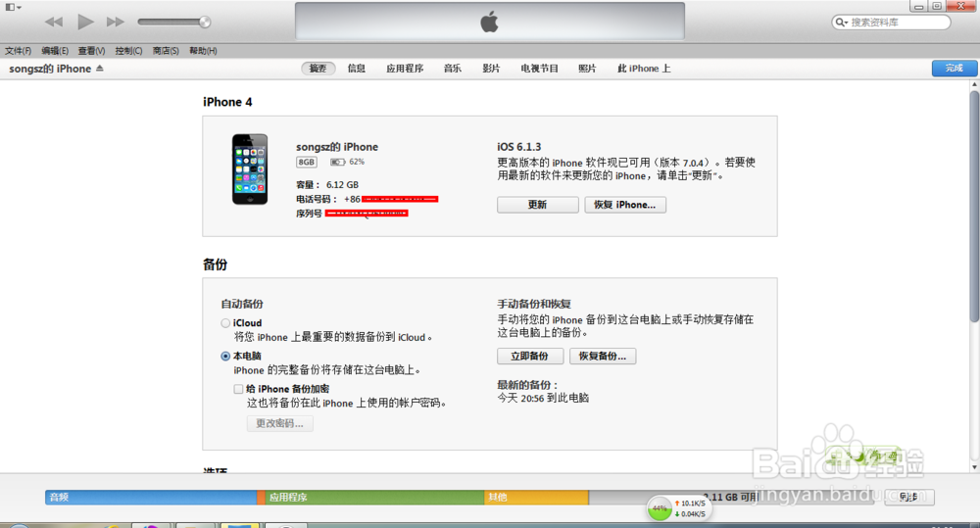Click the scrollbar up arrow

coord(974,84)
